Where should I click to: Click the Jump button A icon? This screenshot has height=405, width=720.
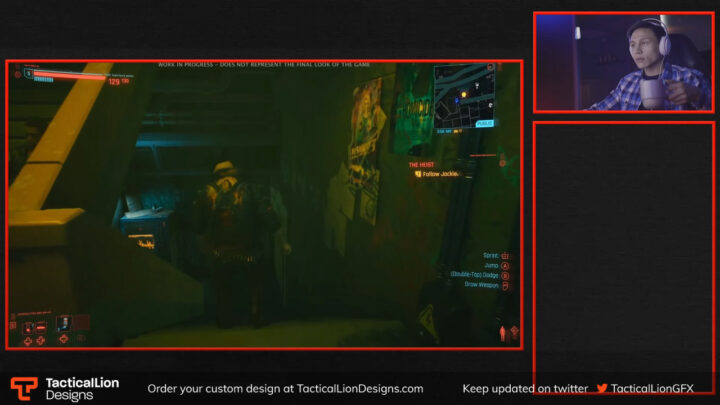coord(505,265)
